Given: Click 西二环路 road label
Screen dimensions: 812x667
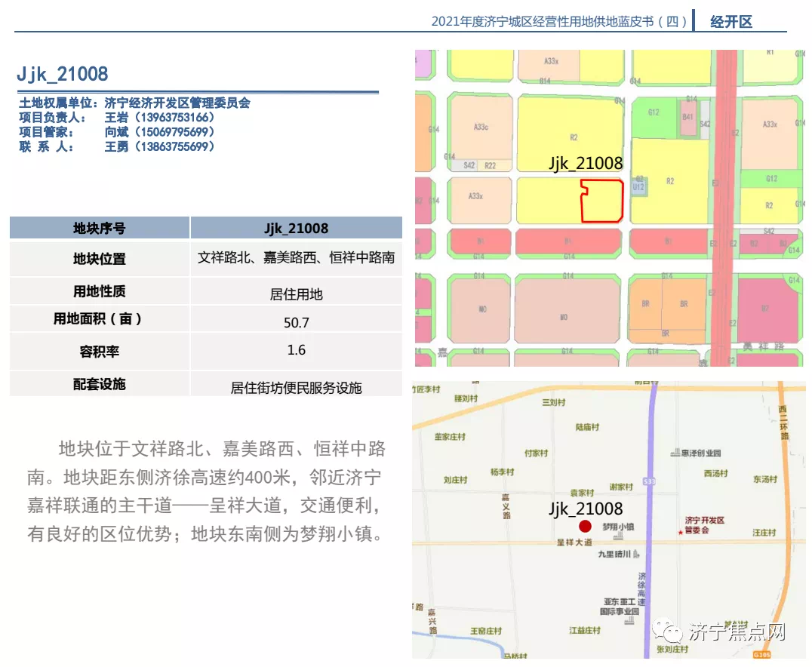Looking at the screenshot, I should 783,423.
